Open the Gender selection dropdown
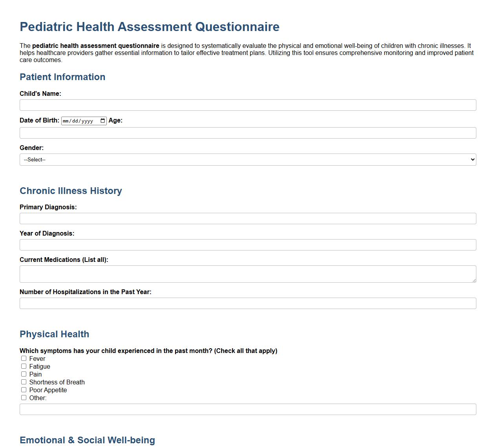The image size is (496, 448). [x=247, y=159]
